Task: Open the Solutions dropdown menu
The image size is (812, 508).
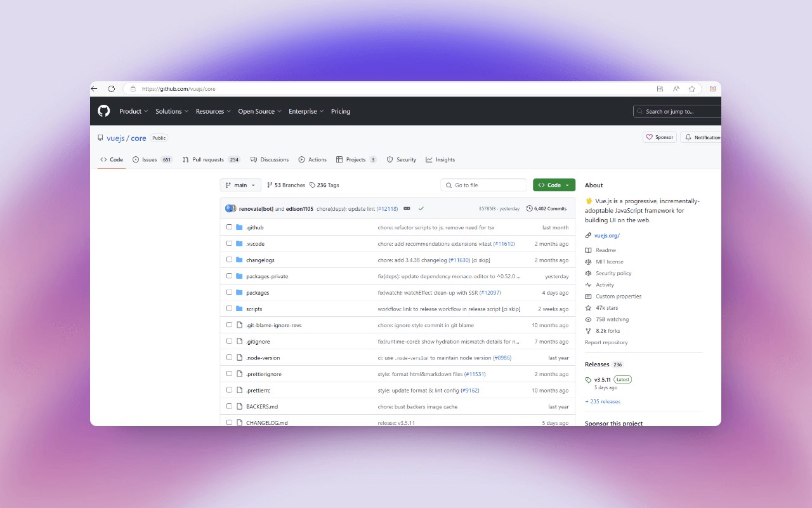Action: (173, 111)
